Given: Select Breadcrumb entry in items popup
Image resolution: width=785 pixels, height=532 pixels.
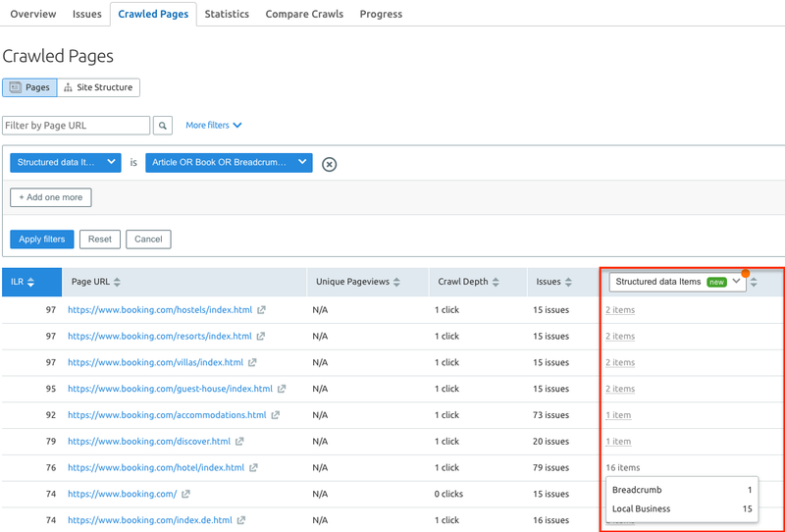Looking at the screenshot, I should click(x=682, y=490).
